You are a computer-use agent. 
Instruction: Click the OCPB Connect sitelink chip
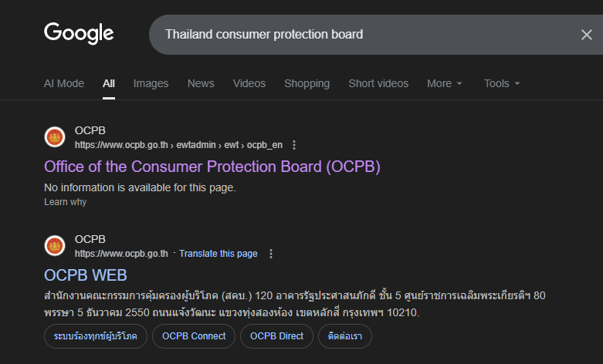click(x=195, y=336)
